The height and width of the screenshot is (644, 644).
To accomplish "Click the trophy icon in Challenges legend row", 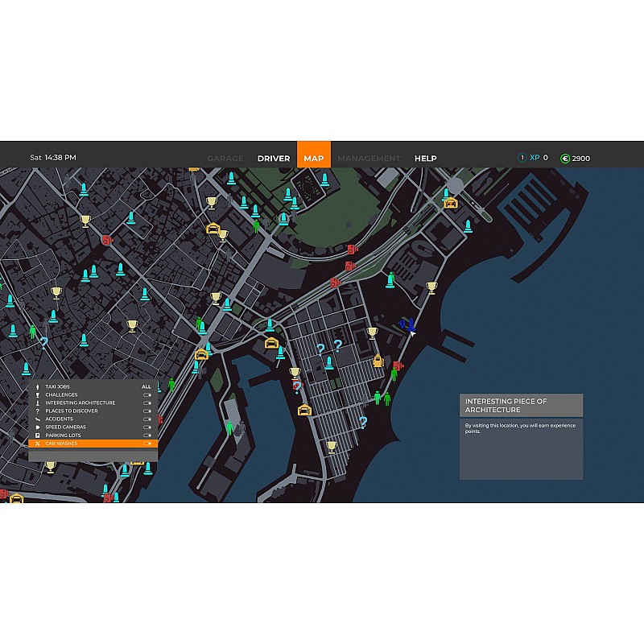I will 38,395.
